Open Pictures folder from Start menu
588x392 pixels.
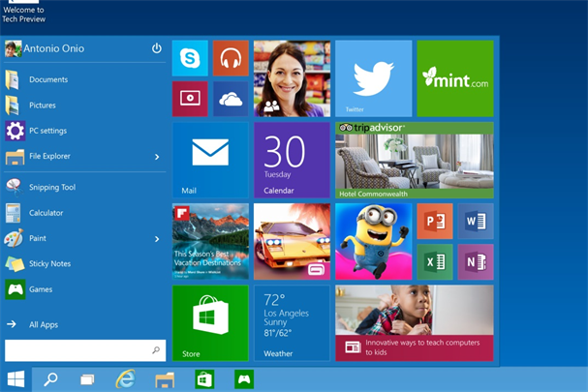tap(84, 105)
